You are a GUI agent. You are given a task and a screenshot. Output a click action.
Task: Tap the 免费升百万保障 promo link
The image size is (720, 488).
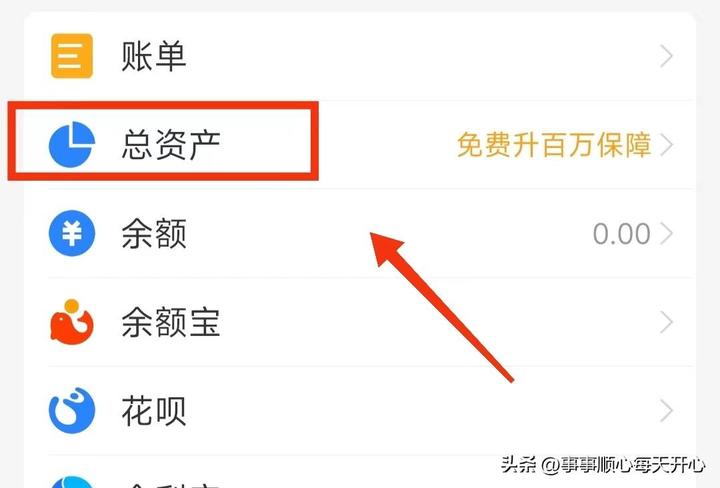pyautogui.click(x=554, y=145)
